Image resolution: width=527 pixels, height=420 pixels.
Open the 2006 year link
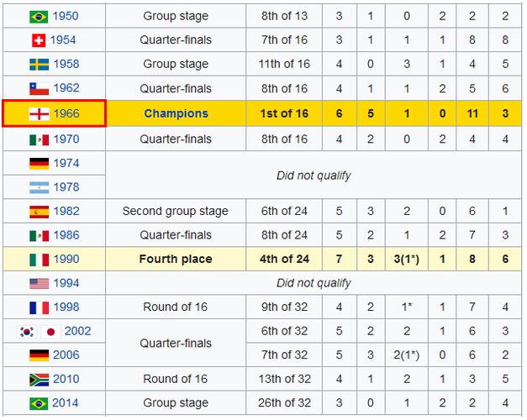point(66,355)
